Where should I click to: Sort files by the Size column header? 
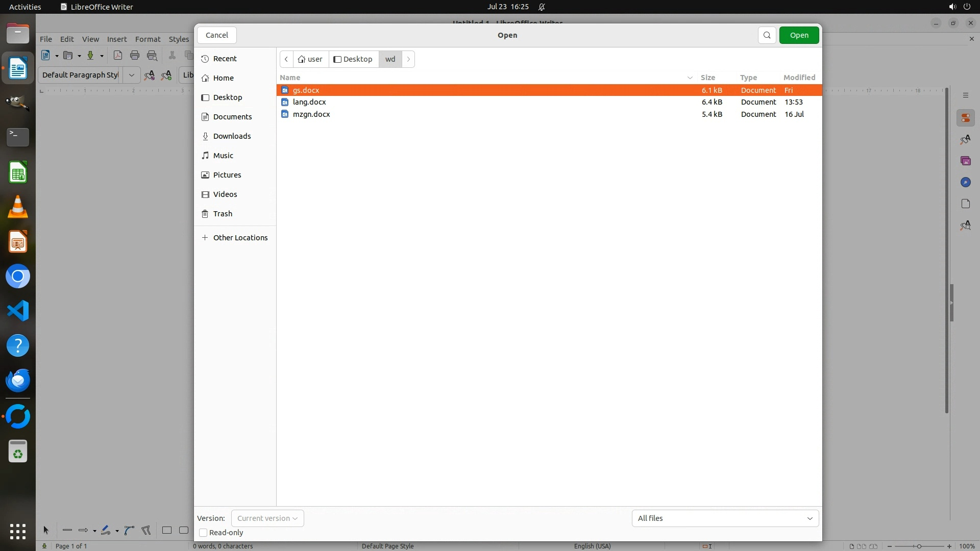pyautogui.click(x=707, y=78)
